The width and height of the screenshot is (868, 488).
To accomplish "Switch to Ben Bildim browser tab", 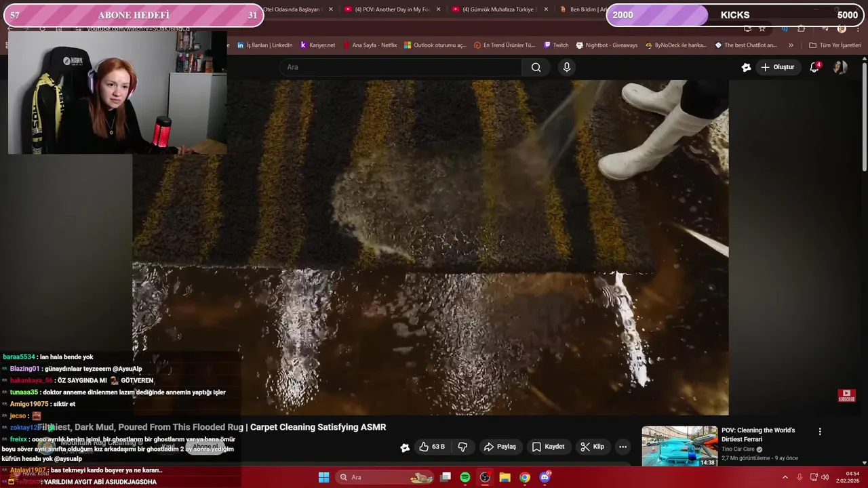I will (583, 9).
